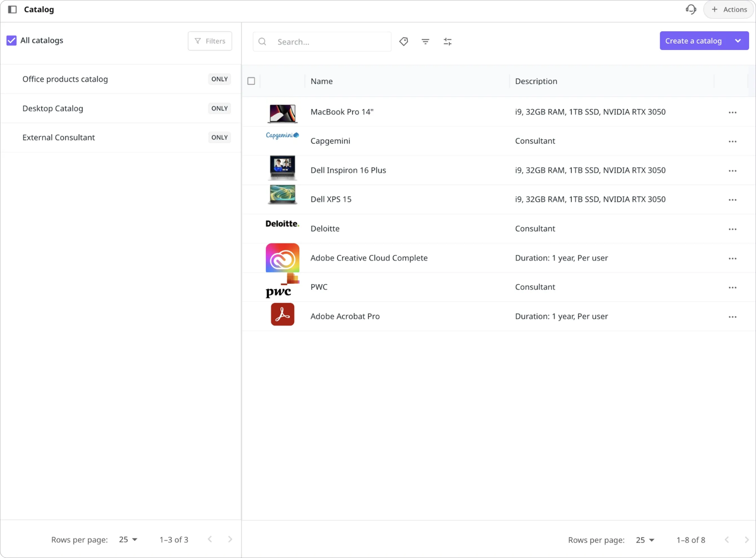Viewport: 756px width, 558px height.
Task: Click ONLY for Desktop Catalog
Action: point(220,108)
